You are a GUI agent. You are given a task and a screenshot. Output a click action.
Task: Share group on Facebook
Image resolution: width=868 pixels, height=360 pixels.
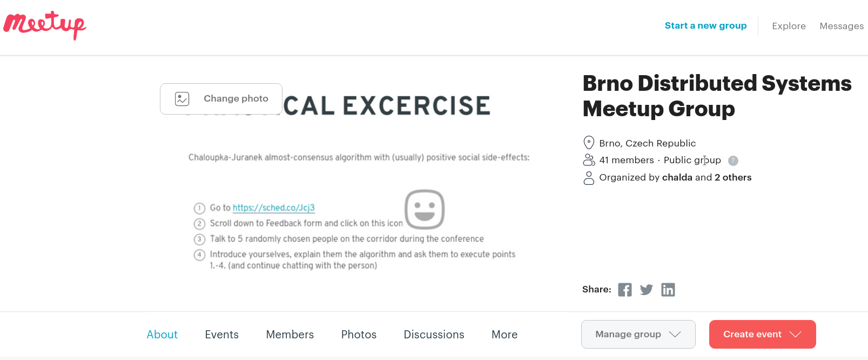625,290
